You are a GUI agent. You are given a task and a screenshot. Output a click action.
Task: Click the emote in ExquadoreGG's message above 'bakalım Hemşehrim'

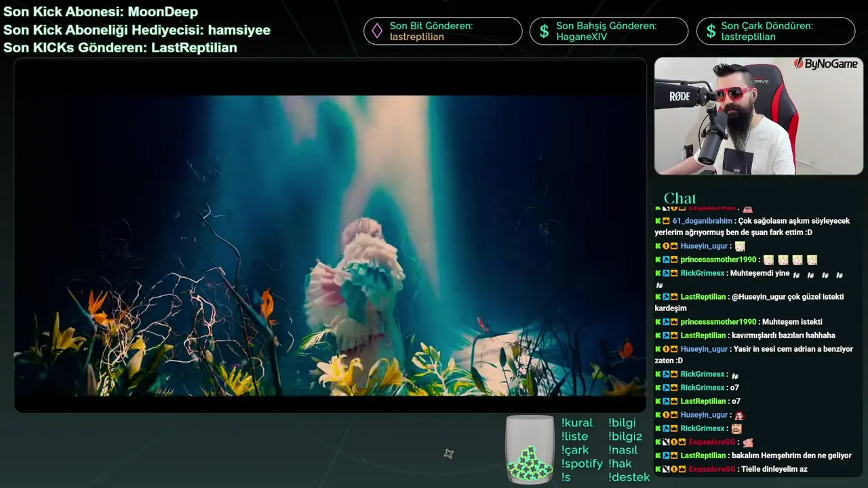748,442
